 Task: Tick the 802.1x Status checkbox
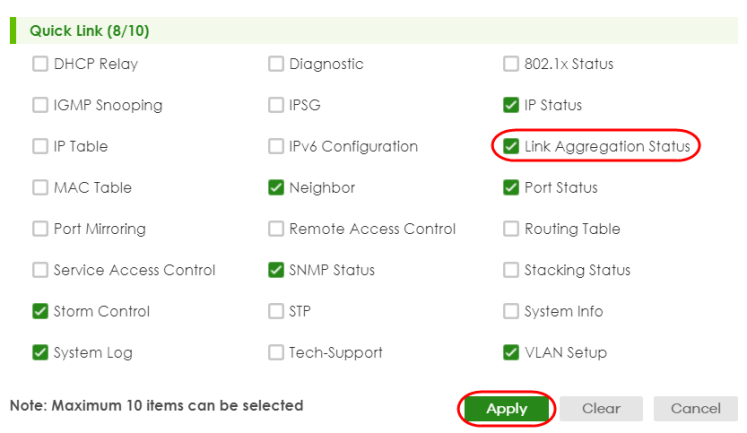(512, 64)
